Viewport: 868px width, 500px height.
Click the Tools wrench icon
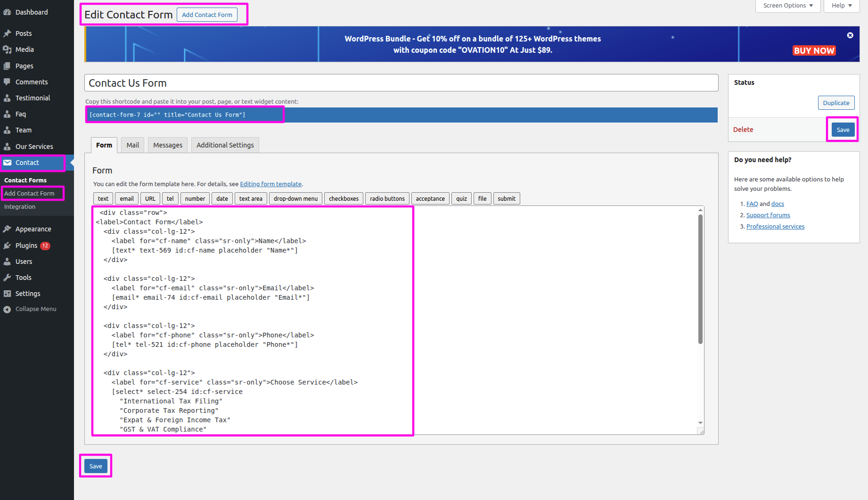pos(7,278)
